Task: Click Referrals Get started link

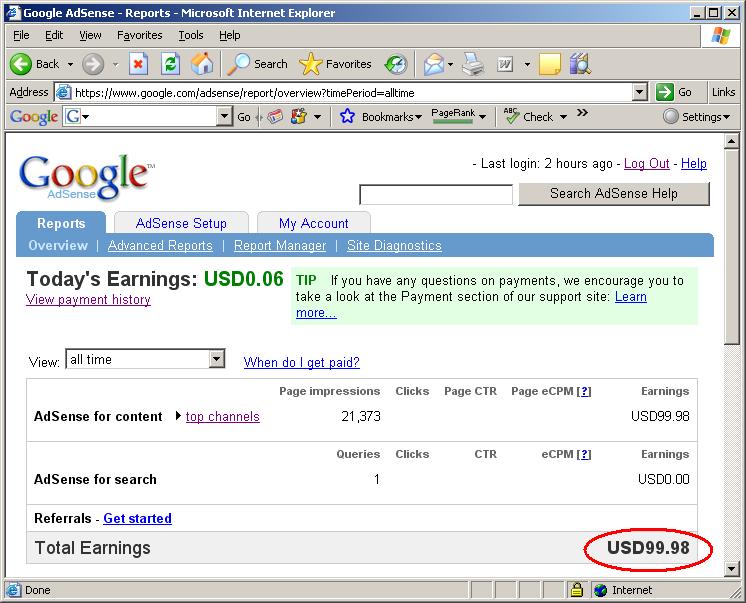Action: point(137,518)
